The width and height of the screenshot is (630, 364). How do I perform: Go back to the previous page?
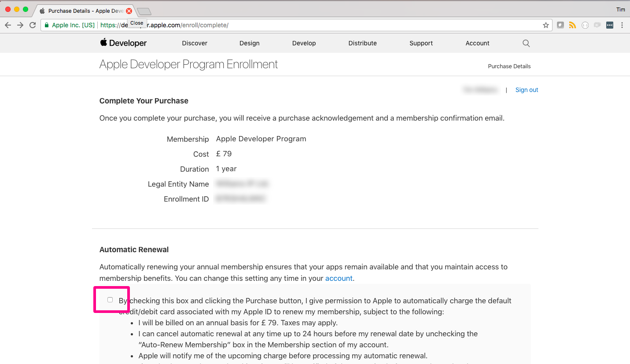click(x=8, y=25)
